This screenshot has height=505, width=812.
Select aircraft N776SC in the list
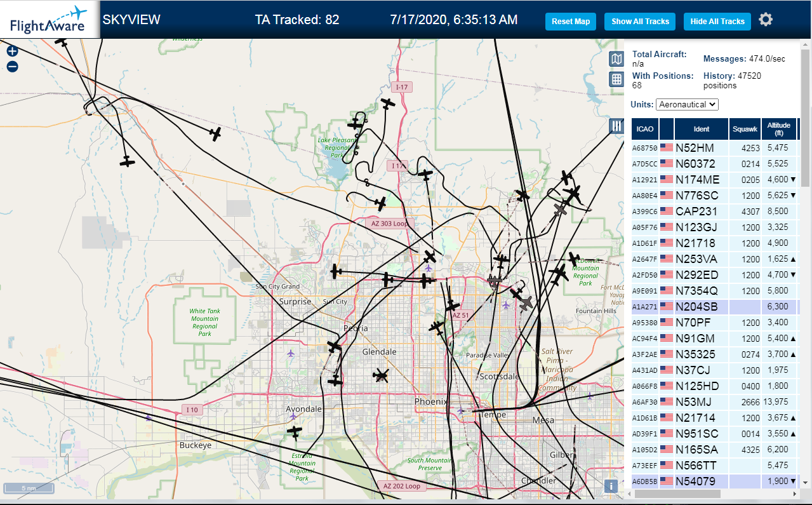coord(714,195)
